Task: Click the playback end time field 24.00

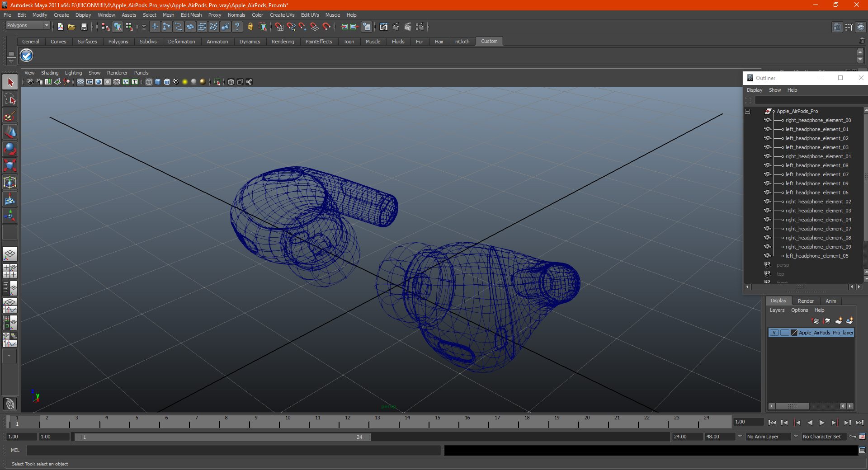Action: pyautogui.click(x=687, y=437)
